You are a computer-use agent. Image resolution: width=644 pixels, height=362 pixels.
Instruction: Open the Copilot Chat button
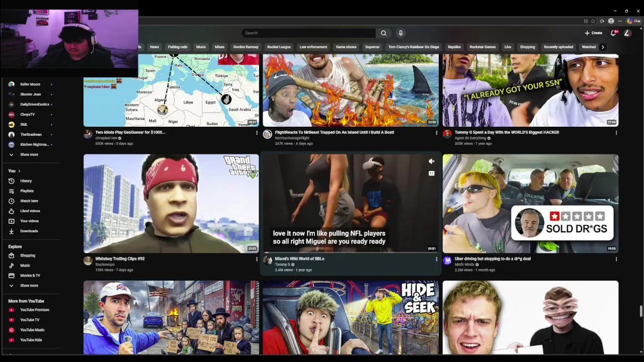(x=633, y=21)
